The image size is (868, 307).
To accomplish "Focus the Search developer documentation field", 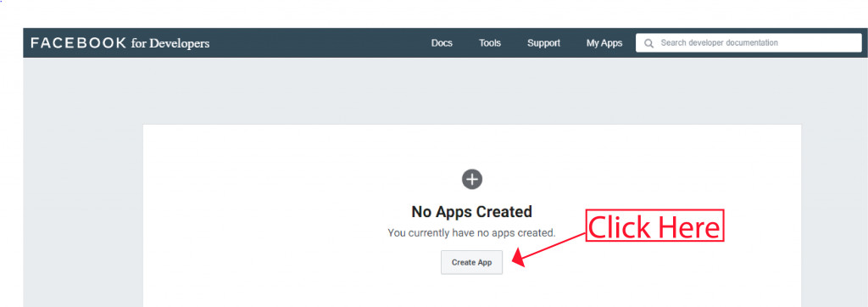I will point(748,42).
